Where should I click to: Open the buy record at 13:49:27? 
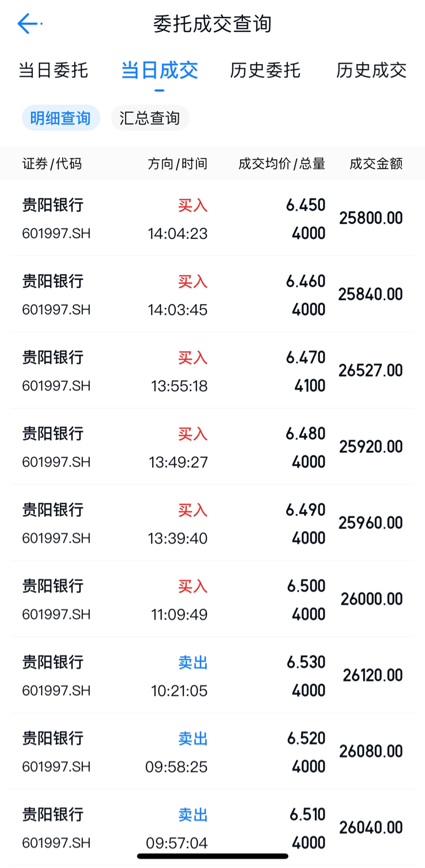[212, 447]
